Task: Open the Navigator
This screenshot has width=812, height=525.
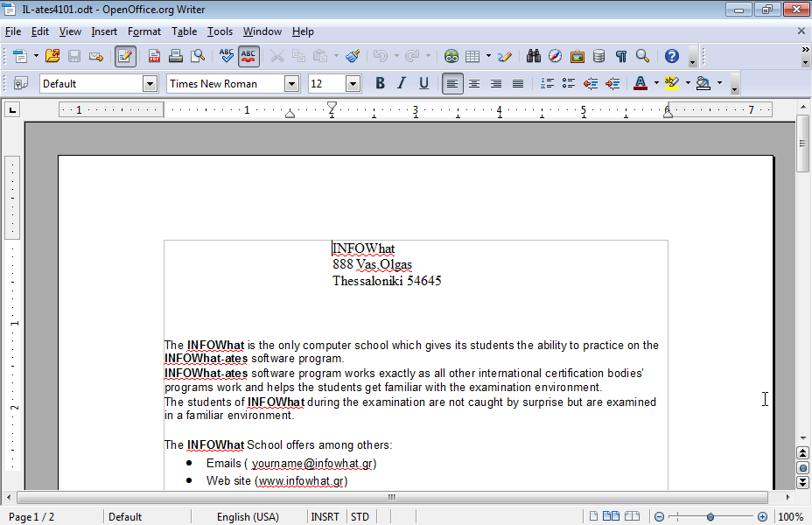Action: [x=555, y=56]
